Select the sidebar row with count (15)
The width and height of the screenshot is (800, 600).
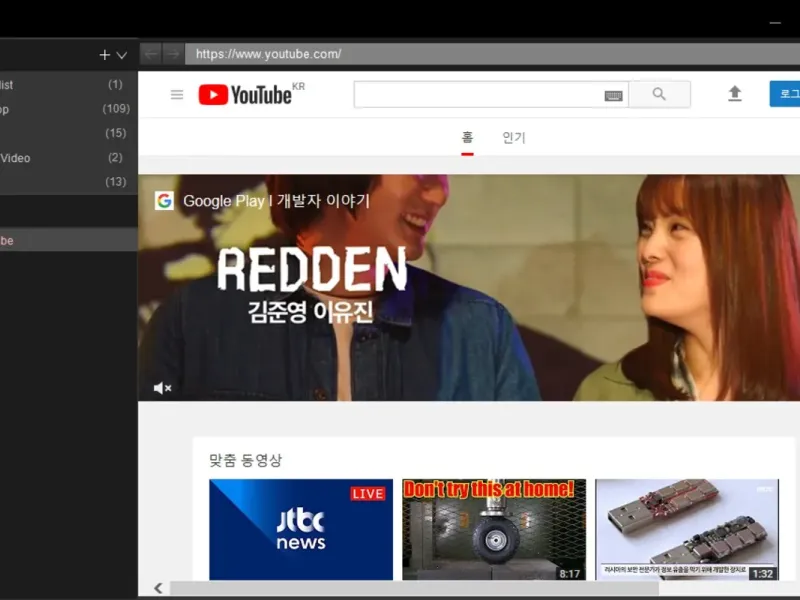click(x=68, y=133)
